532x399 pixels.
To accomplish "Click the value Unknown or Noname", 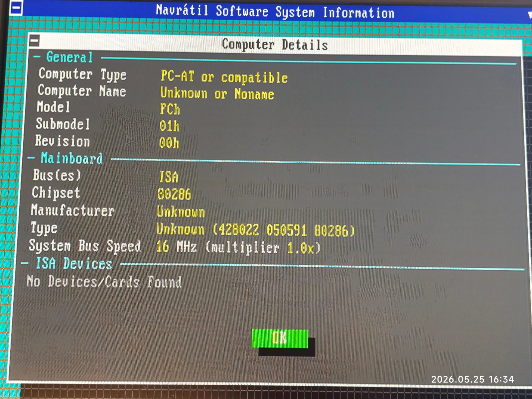I will 217,93.
